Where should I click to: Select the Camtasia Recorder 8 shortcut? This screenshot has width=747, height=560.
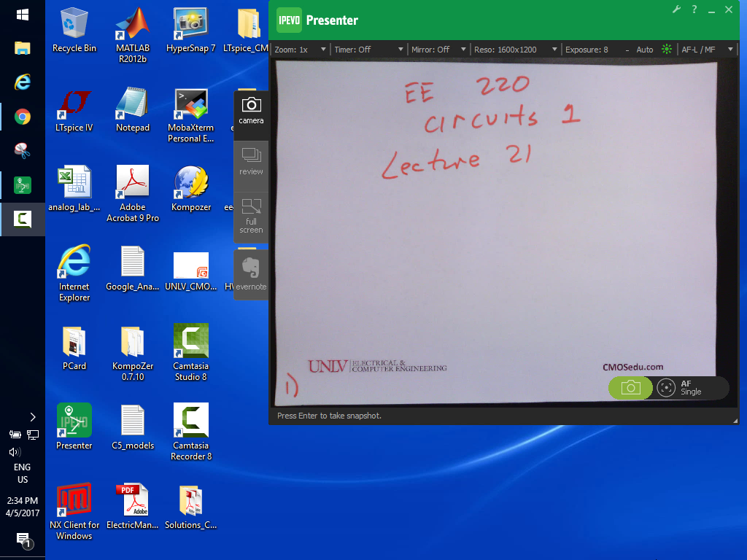coord(190,432)
